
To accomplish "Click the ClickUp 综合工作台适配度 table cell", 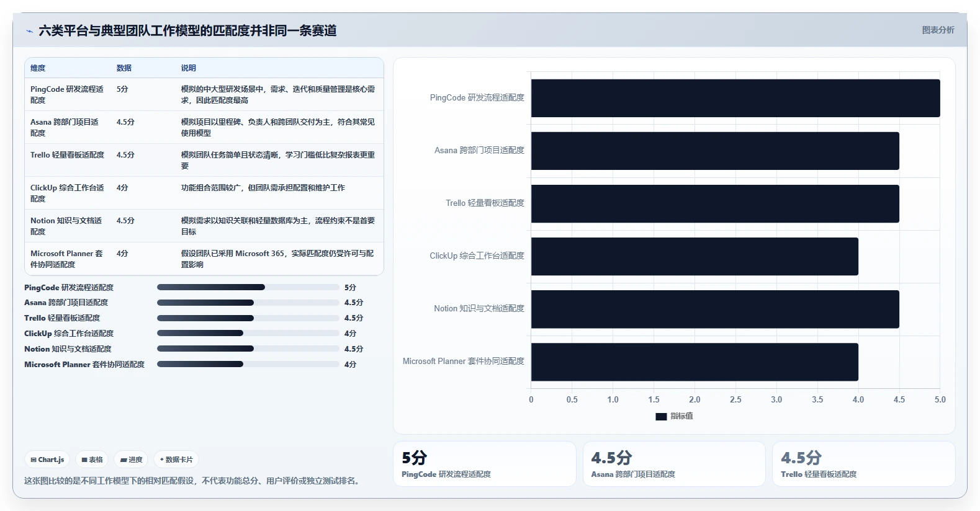I will [x=68, y=193].
